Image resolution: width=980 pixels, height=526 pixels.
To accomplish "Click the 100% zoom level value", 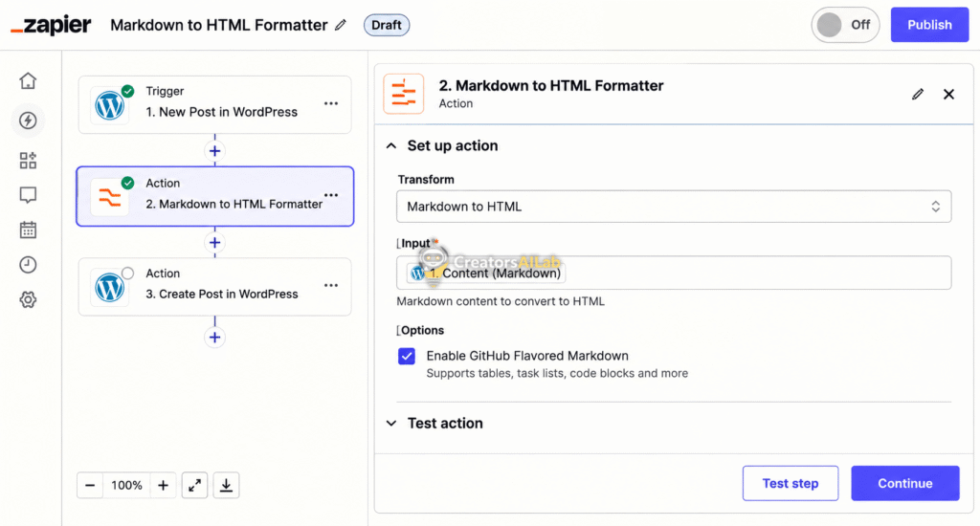I will click(127, 486).
